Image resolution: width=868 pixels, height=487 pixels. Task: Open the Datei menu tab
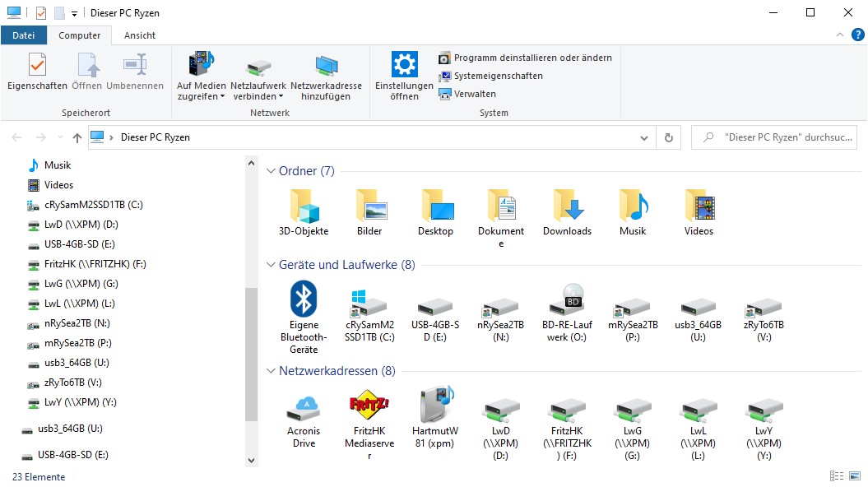tap(23, 35)
